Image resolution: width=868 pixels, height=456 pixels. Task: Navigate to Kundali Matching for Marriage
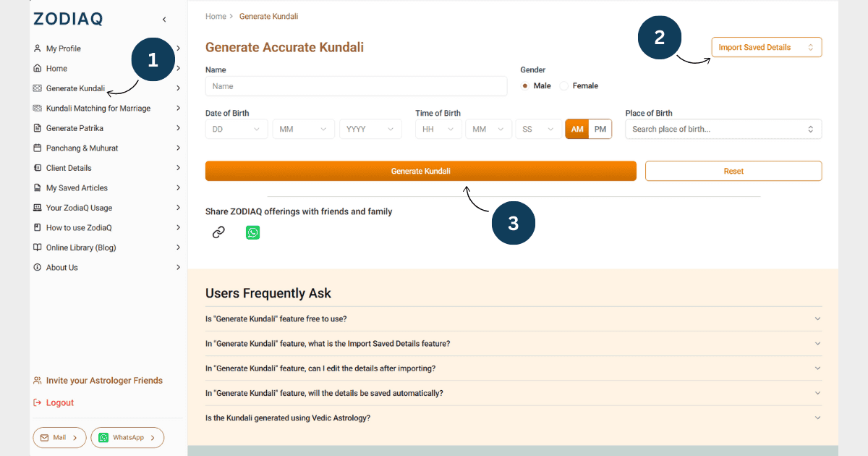pyautogui.click(x=37, y=107)
